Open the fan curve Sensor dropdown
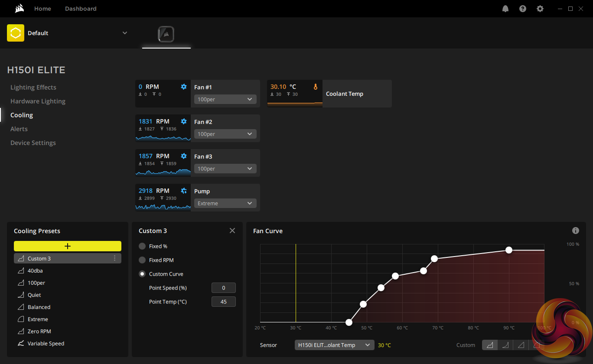 pyautogui.click(x=334, y=345)
